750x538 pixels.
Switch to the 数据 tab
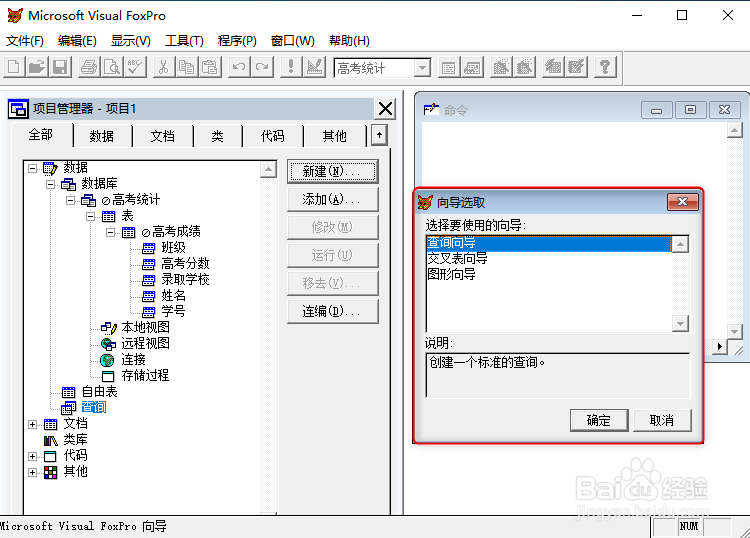click(102, 136)
